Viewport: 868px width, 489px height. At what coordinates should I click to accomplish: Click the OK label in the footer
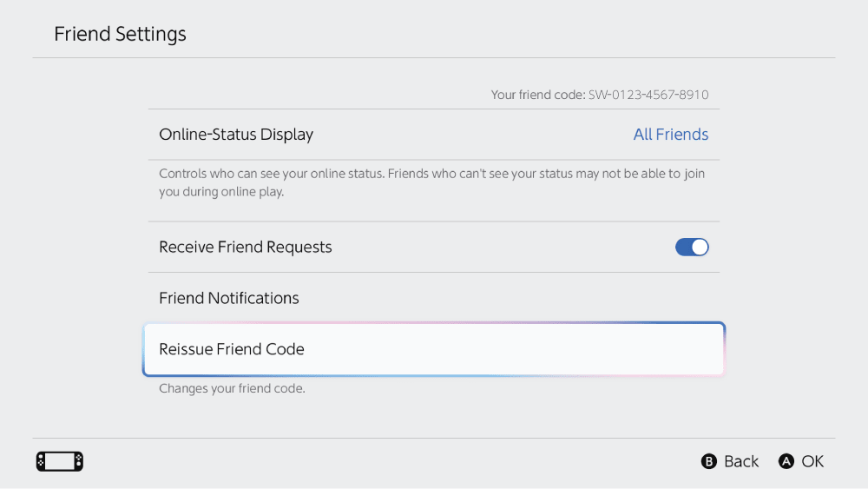pos(812,461)
